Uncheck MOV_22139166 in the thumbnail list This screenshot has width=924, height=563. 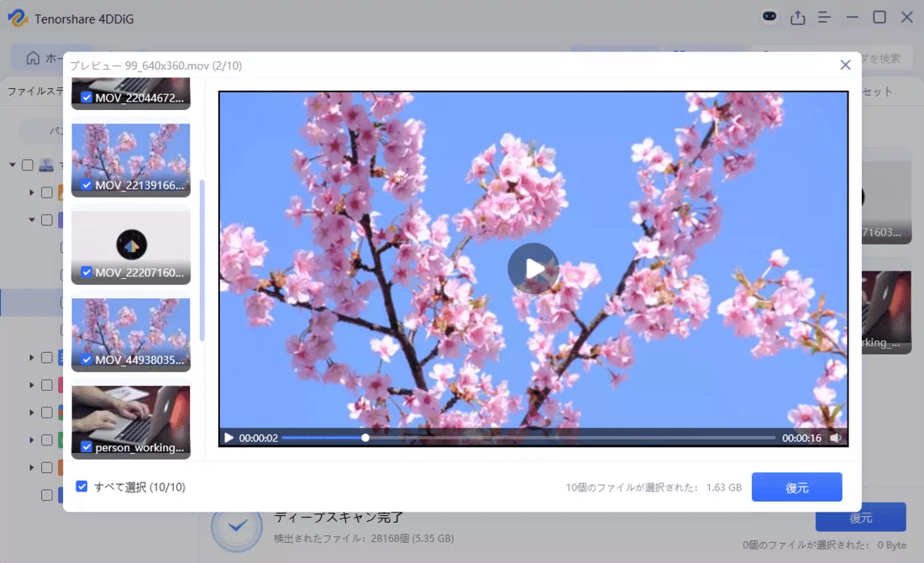pyautogui.click(x=86, y=186)
